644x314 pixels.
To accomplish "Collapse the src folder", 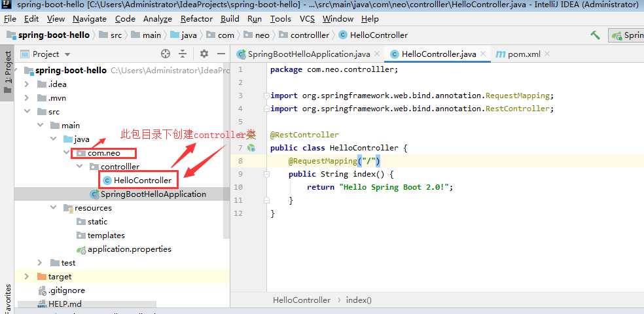I will 27,112.
